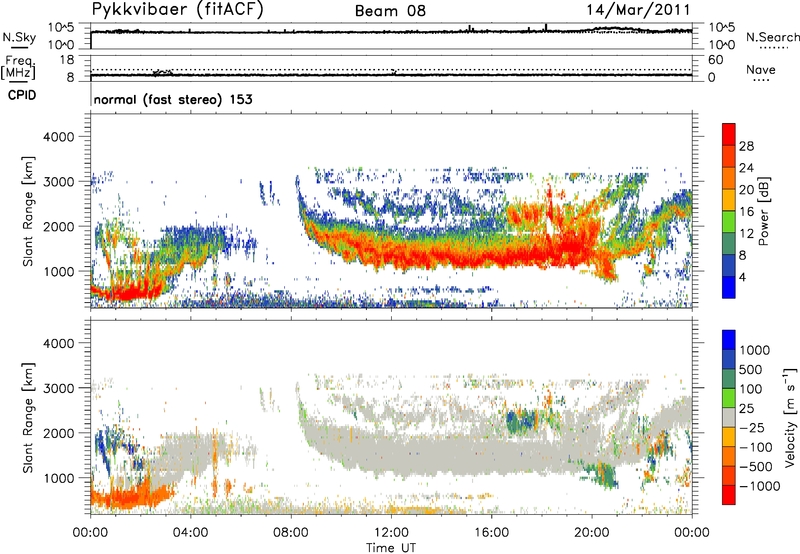Click the '25' label on the Velocity color bar
The height and width of the screenshot is (554, 800).
747,408
